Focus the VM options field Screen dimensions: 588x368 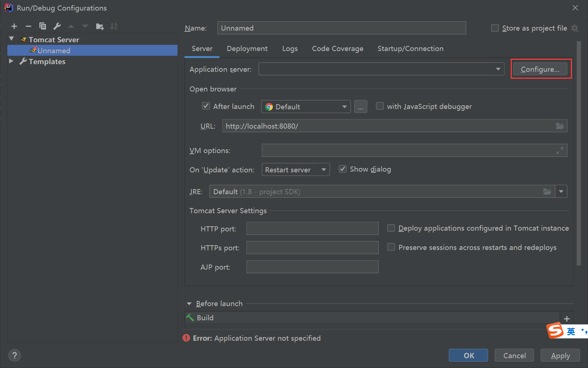point(414,150)
